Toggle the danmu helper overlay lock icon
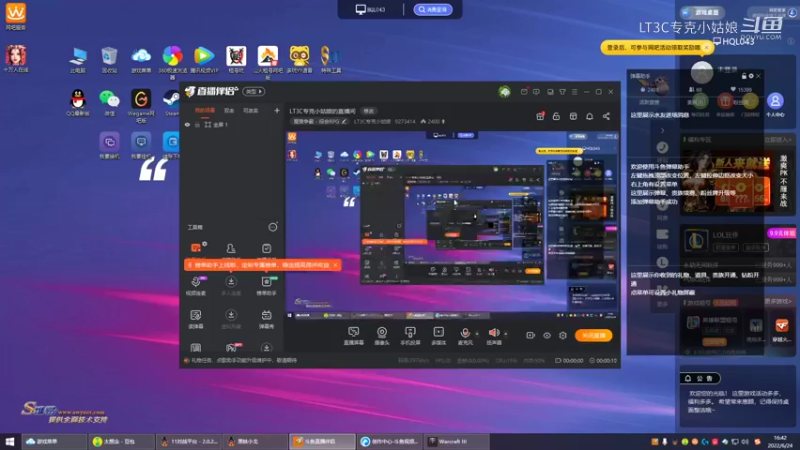 click(x=744, y=76)
